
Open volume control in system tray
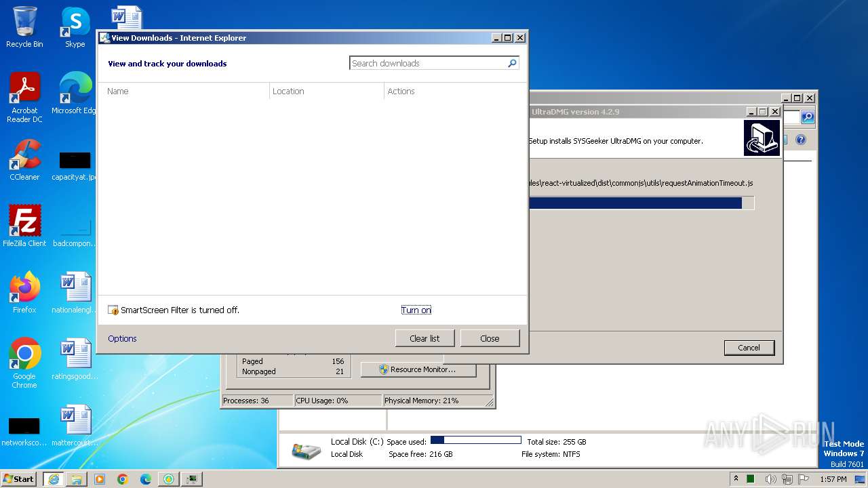point(770,479)
